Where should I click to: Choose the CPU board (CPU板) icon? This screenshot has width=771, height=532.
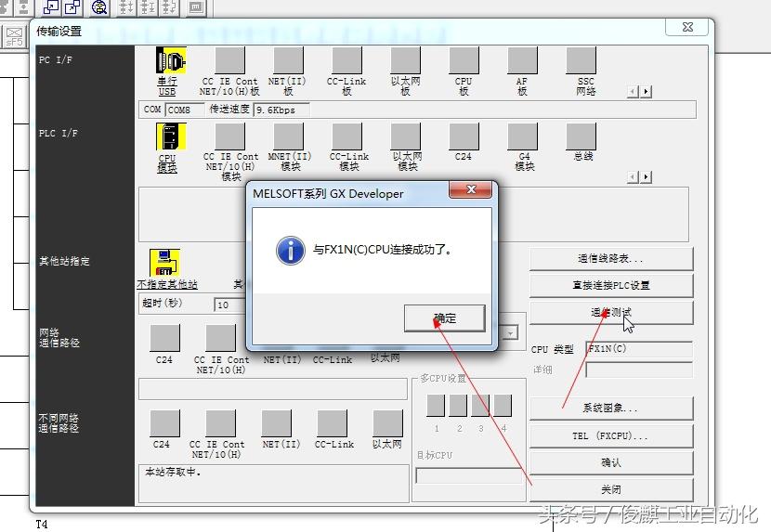464,61
